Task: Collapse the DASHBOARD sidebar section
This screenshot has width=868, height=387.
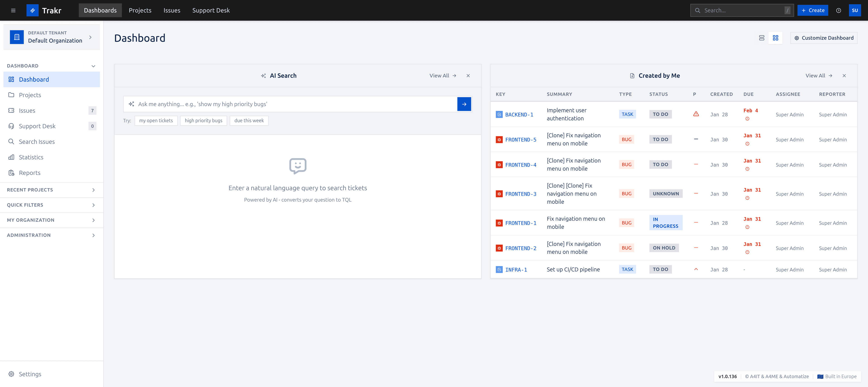Action: [93, 66]
